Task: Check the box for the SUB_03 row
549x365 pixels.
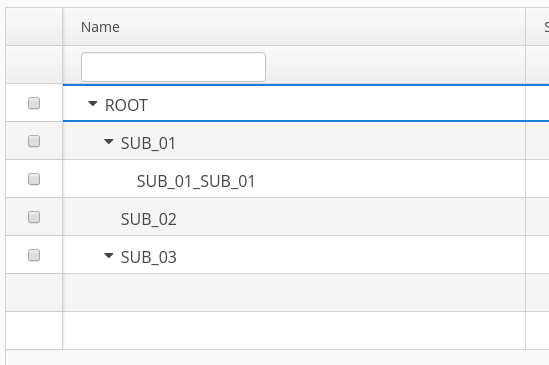Action: click(x=34, y=255)
